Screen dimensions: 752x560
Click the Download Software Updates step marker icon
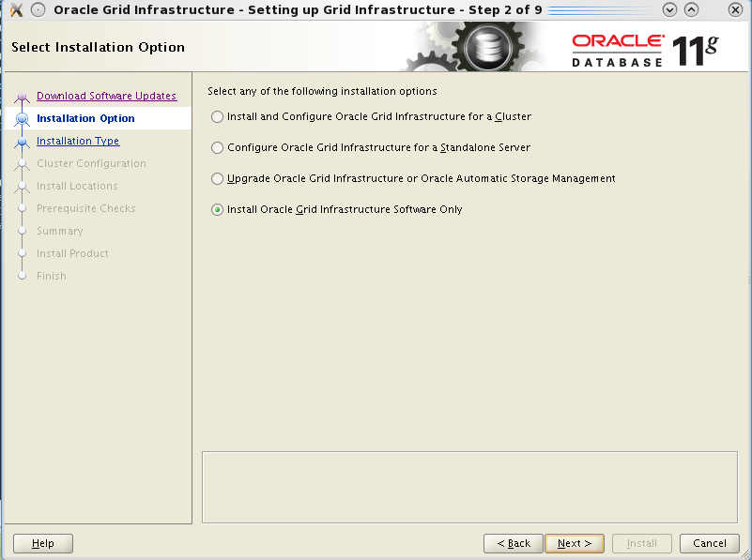(22, 98)
